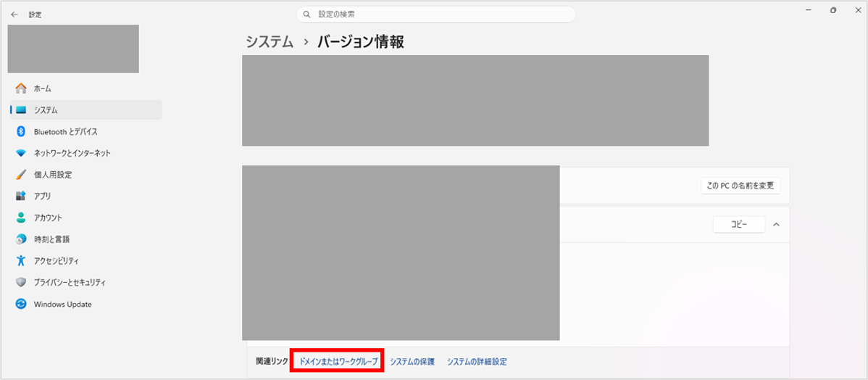Select システム in the sidebar

point(85,110)
